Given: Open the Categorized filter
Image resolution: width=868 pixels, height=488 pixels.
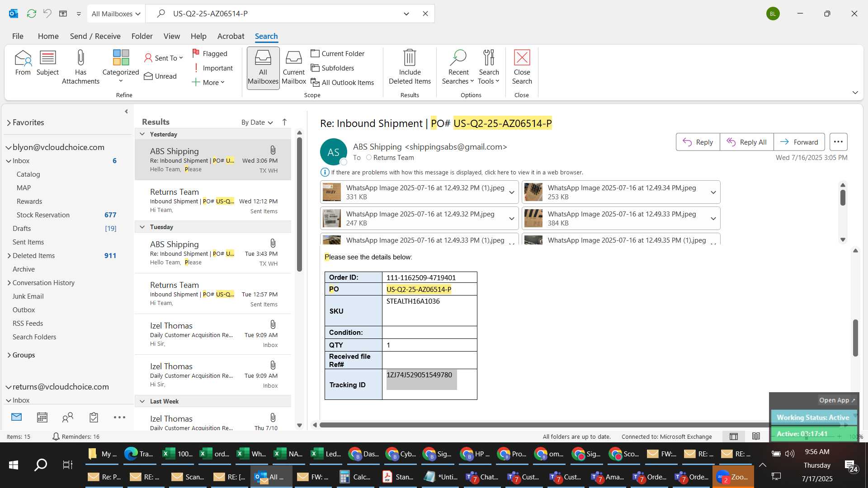Looking at the screenshot, I should point(121,66).
